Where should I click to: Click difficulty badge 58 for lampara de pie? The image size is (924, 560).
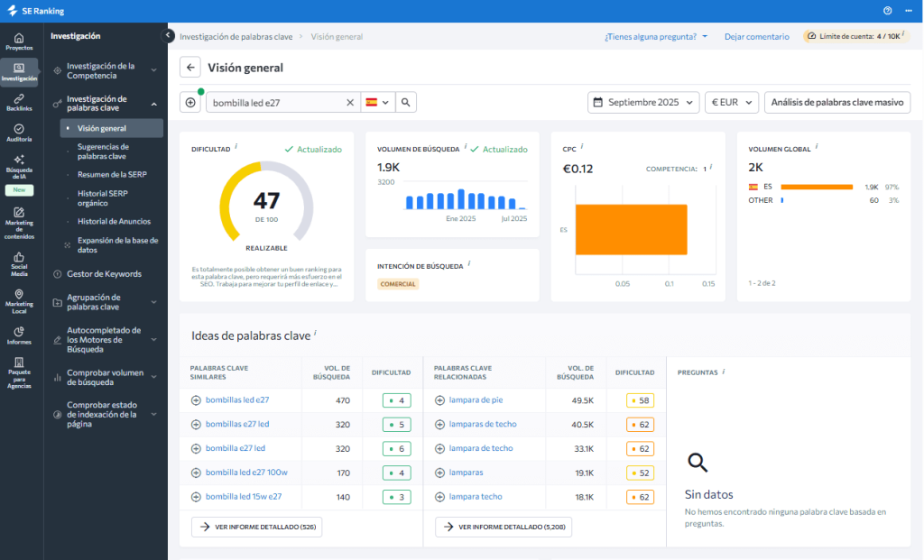coord(640,400)
